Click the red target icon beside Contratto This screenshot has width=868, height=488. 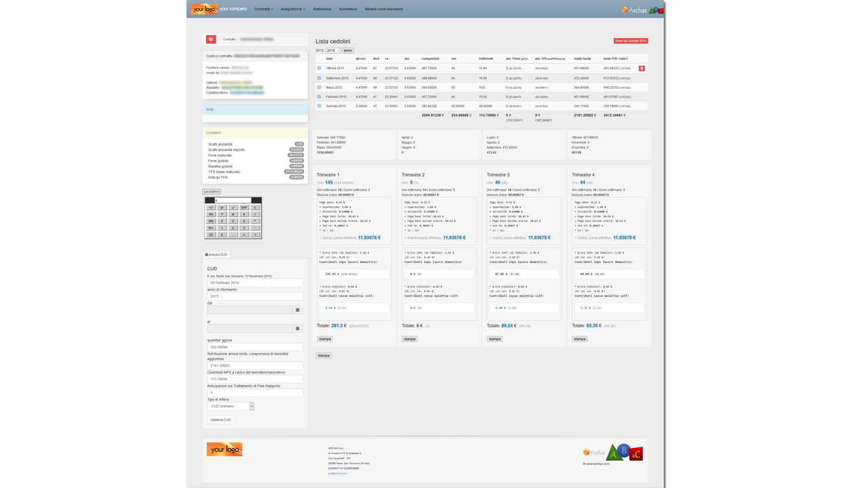tap(211, 39)
